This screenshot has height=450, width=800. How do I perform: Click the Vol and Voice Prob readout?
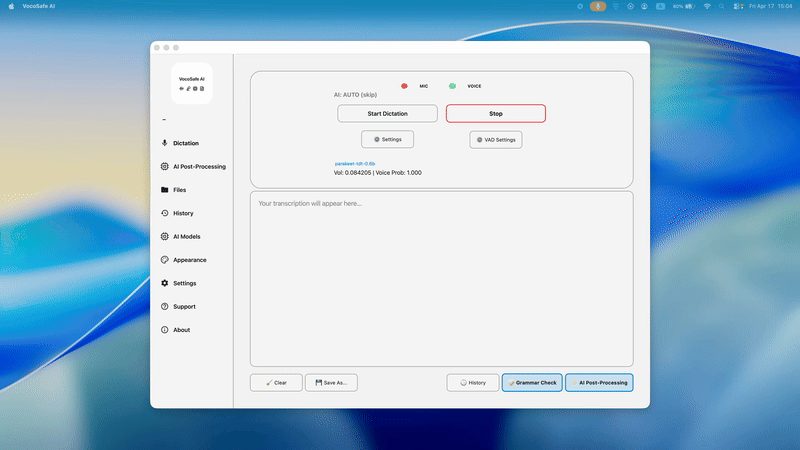[x=378, y=173]
